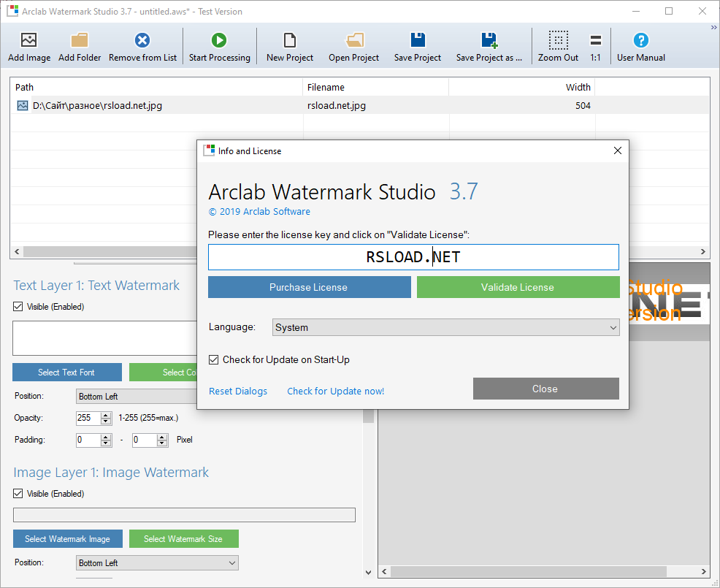Click Select Watermark Image button
This screenshot has height=588, width=720.
pos(67,538)
